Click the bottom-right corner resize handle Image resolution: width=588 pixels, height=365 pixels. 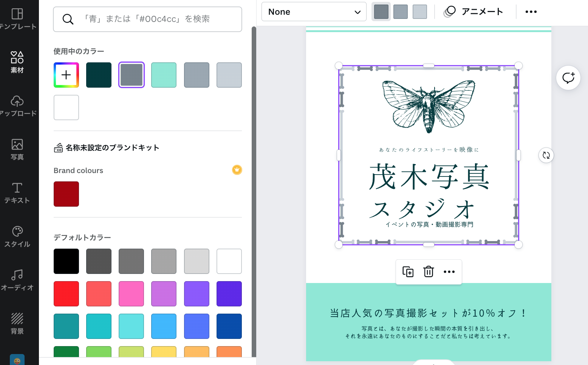pos(518,245)
